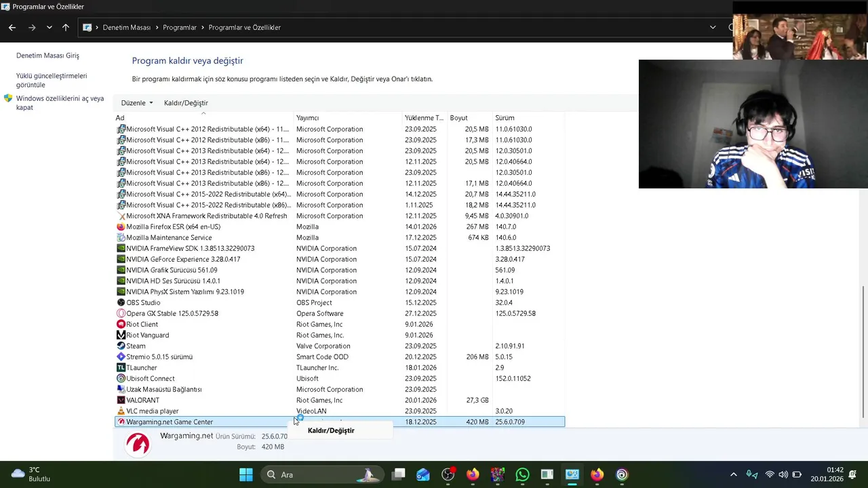
Task: Click the Valve Corporation publisher cell
Action: click(323, 346)
